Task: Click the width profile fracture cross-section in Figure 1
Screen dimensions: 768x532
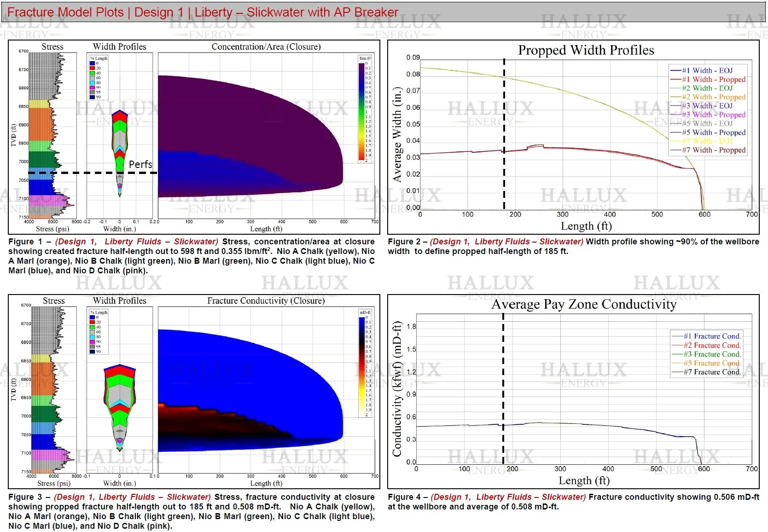Action: (x=119, y=138)
